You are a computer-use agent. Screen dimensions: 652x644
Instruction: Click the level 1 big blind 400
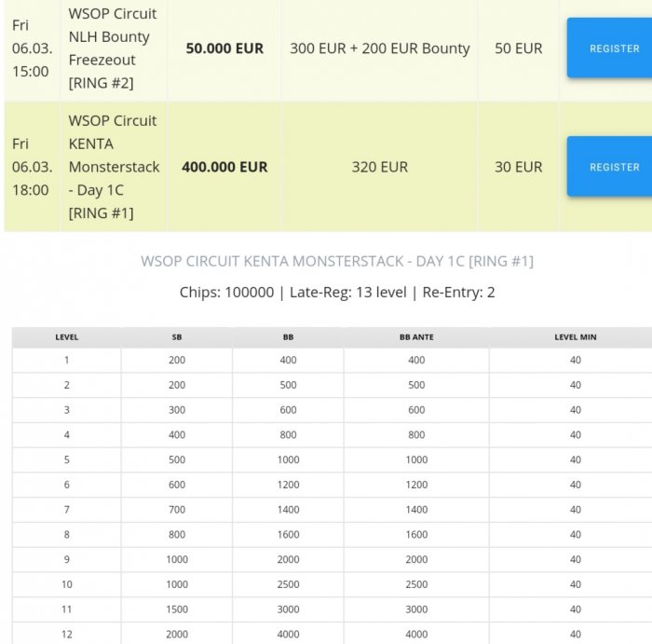click(288, 361)
